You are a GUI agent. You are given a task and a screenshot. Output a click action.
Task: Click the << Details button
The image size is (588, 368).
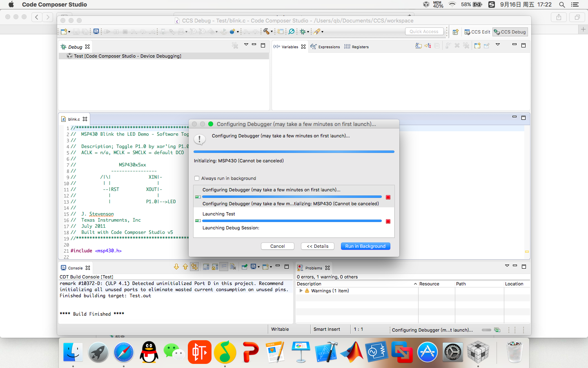pos(318,246)
